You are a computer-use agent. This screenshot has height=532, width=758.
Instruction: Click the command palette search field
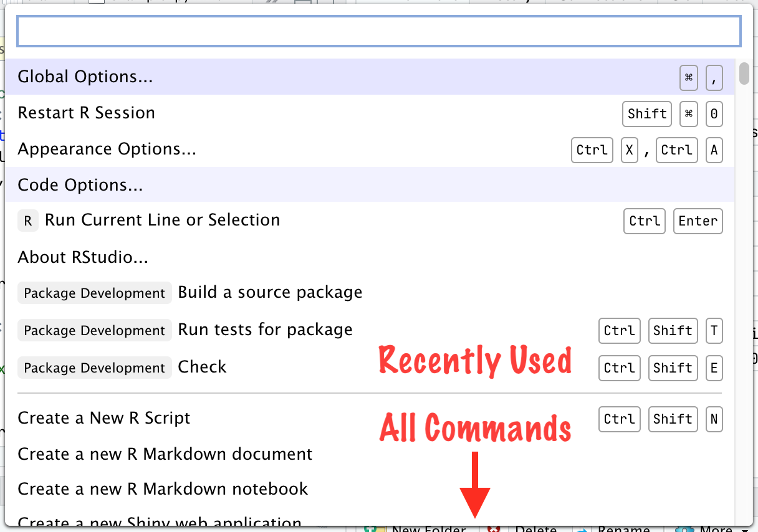378,31
